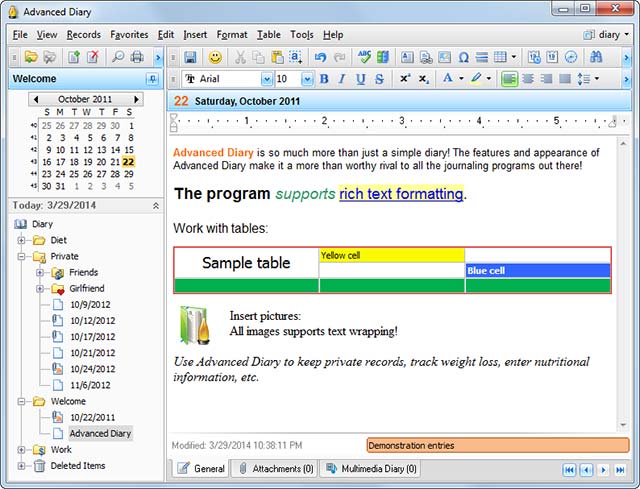Screen dimensions: 640x489
Task: Click the smiley emoticon icon
Action: [x=215, y=57]
